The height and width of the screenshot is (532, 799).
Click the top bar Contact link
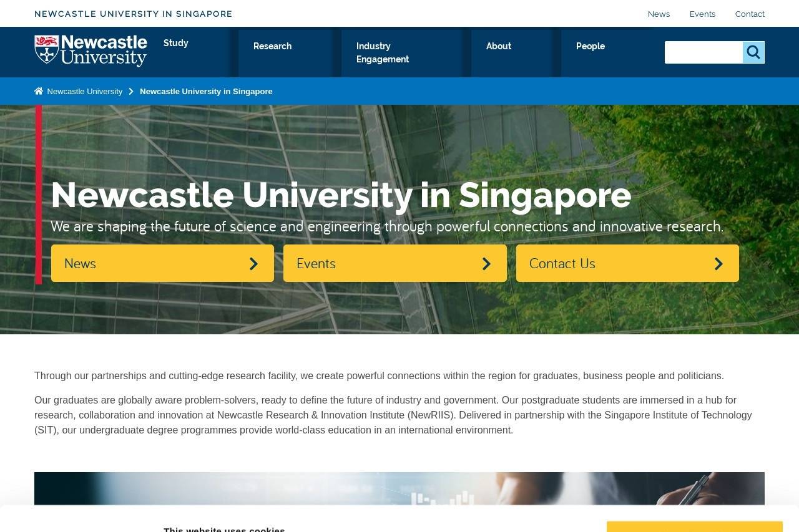coord(750,14)
